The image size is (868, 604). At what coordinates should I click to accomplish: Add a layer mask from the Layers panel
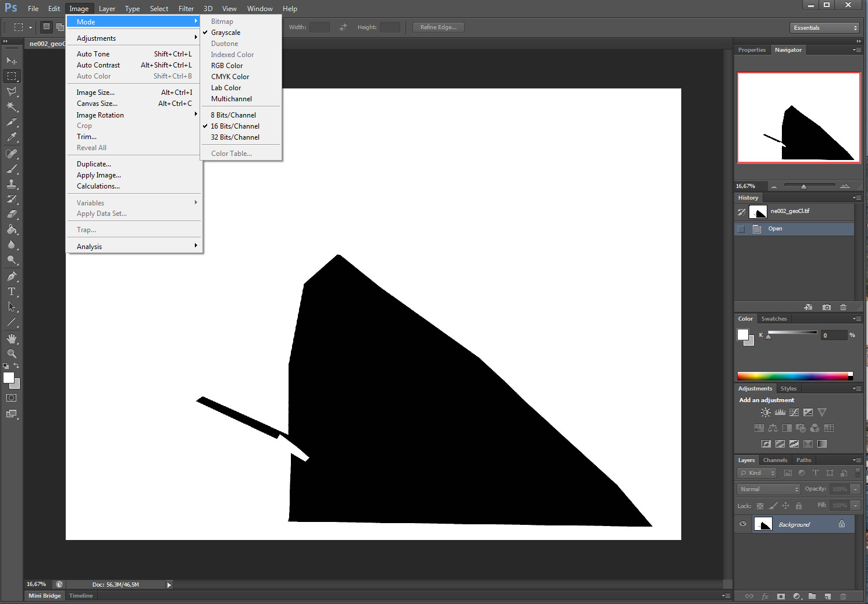[781, 596]
